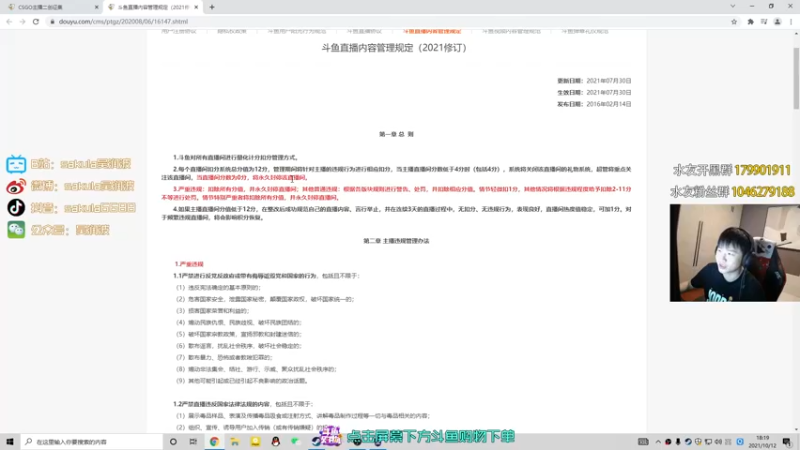
Task: Click the 水友开黑群 179901911 overlay text
Action: pyautogui.click(x=732, y=170)
